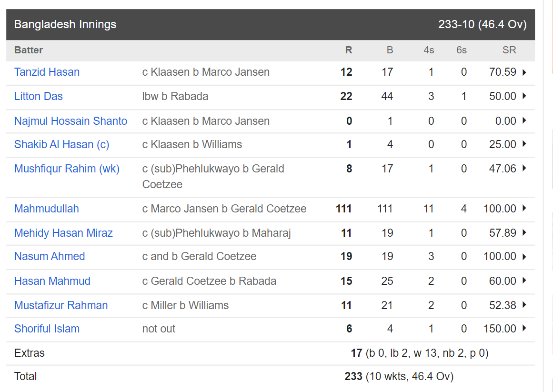Expand Shakib Al Hasan's row arrow
The height and width of the screenshot is (392, 553).
click(524, 144)
